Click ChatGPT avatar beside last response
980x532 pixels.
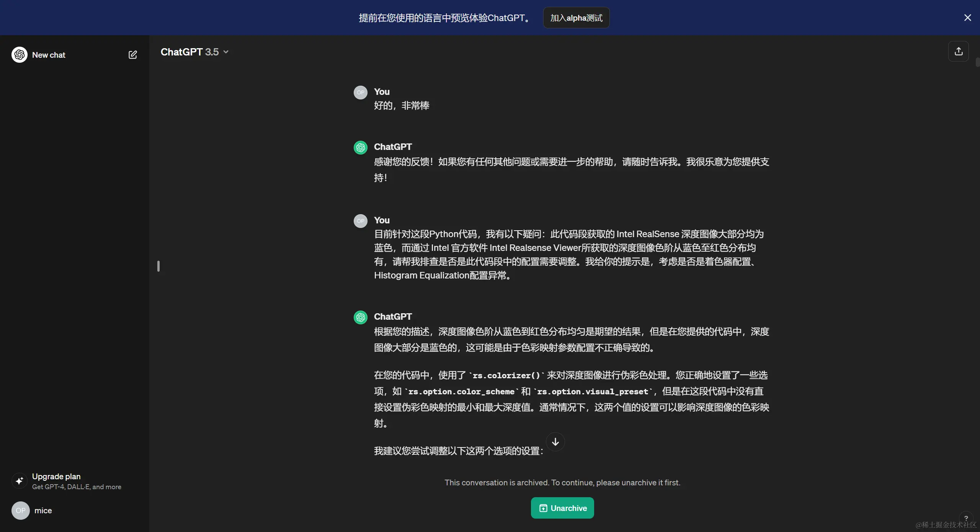[x=360, y=317]
